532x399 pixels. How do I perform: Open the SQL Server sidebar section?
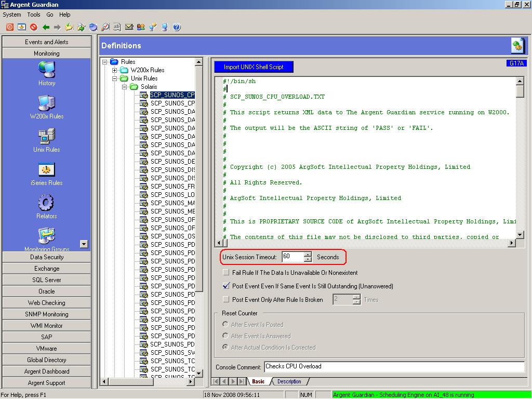pyautogui.click(x=47, y=280)
